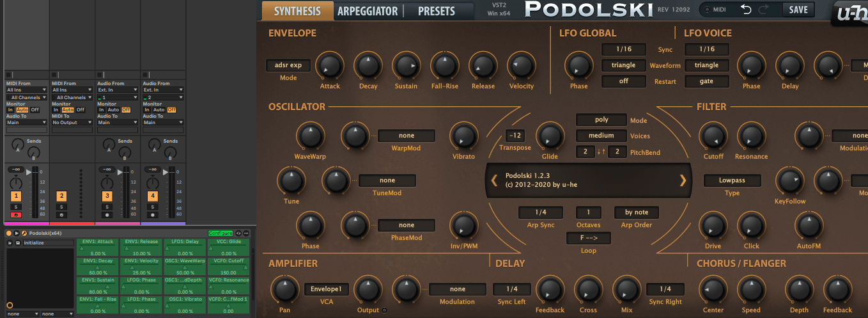
Task: Click the Drive knob in Filter
Action: (713, 225)
